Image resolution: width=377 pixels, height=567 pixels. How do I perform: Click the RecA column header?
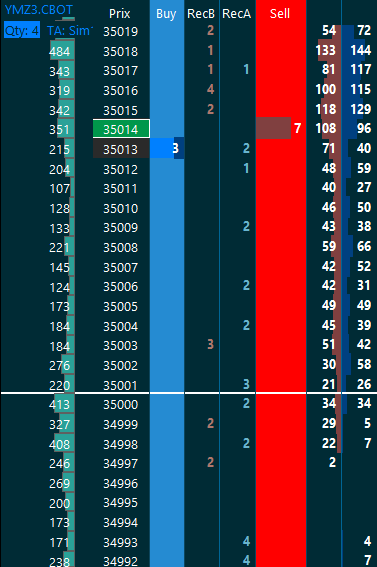click(x=236, y=13)
